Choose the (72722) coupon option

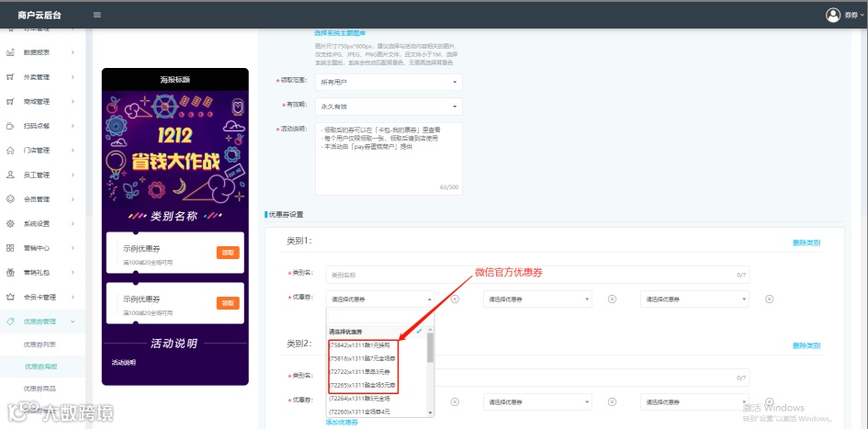(x=377, y=372)
